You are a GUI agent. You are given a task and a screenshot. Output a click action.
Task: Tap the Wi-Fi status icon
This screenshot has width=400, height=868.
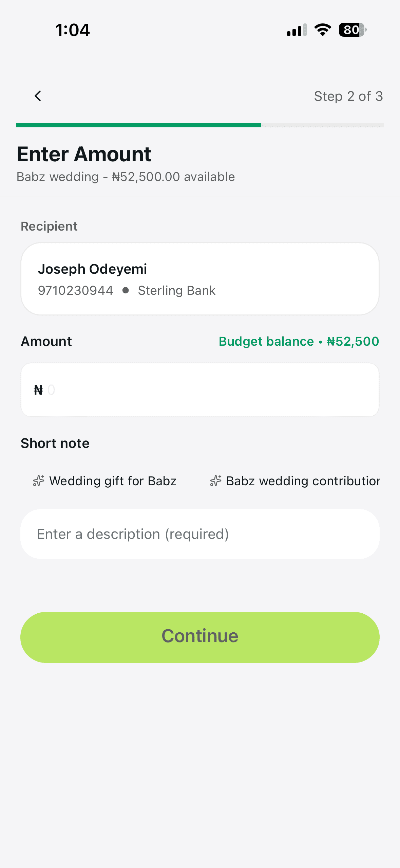pos(323,30)
